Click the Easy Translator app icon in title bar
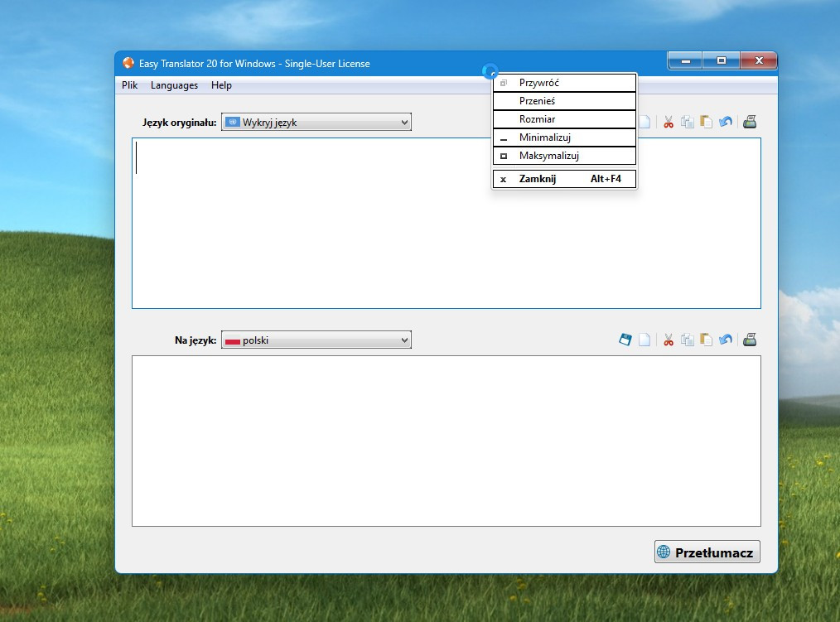The image size is (840, 622). point(128,63)
